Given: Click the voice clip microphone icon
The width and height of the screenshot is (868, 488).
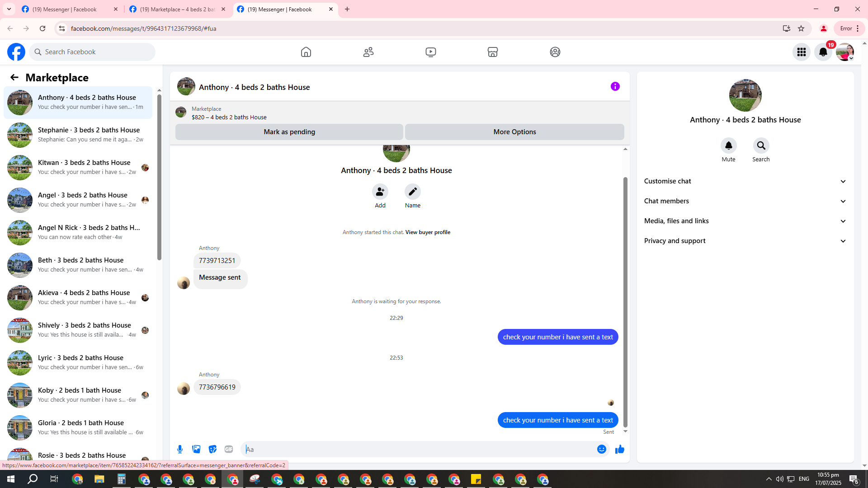Looking at the screenshot, I should [180, 449].
